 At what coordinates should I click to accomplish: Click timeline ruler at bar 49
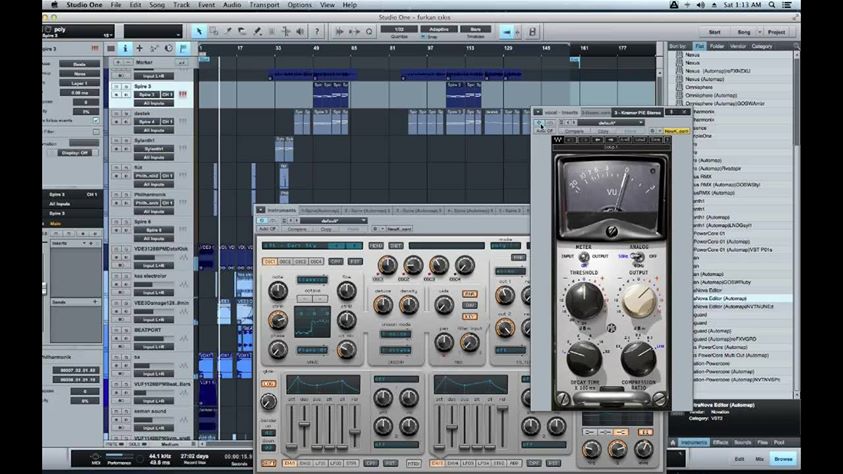point(316,48)
